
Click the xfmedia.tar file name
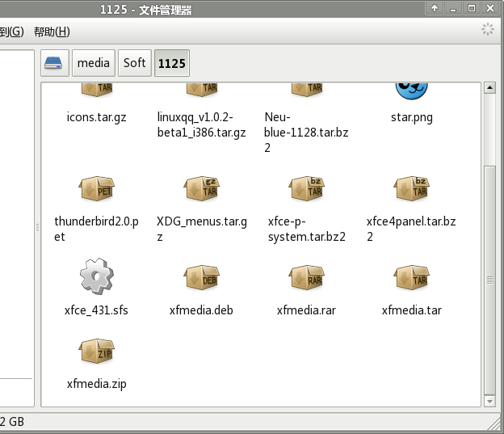point(412,310)
